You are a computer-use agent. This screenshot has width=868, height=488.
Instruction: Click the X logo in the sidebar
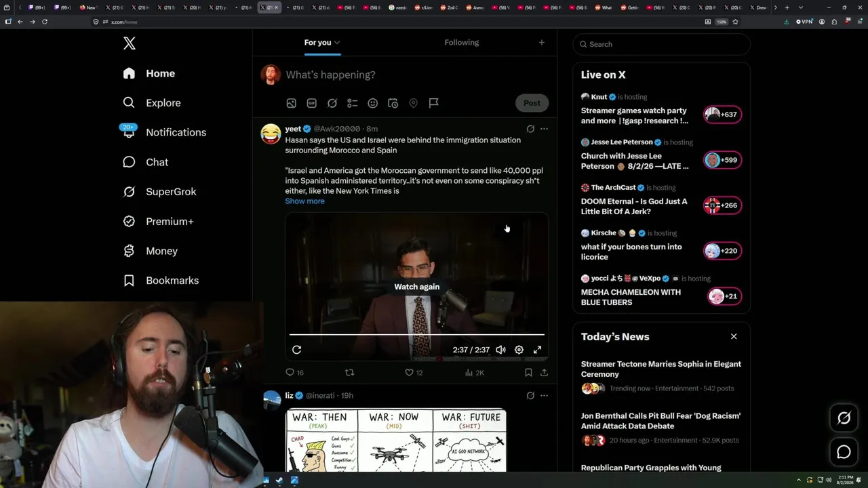click(130, 43)
